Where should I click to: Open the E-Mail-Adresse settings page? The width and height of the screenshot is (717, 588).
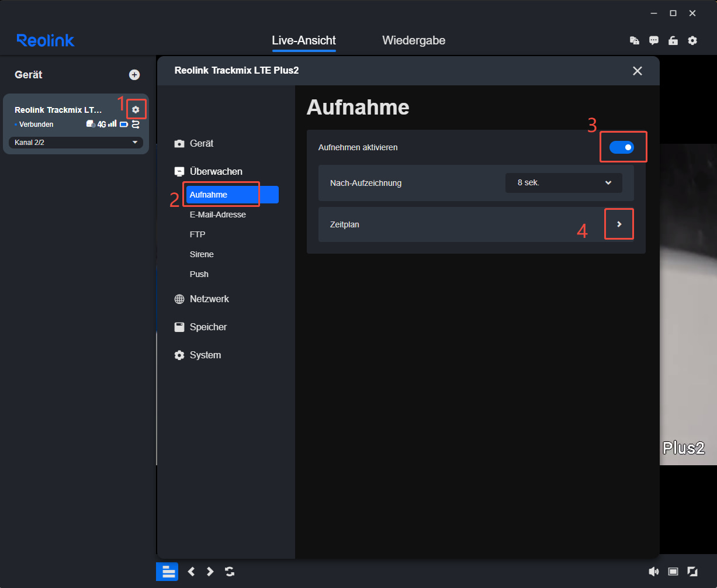218,215
